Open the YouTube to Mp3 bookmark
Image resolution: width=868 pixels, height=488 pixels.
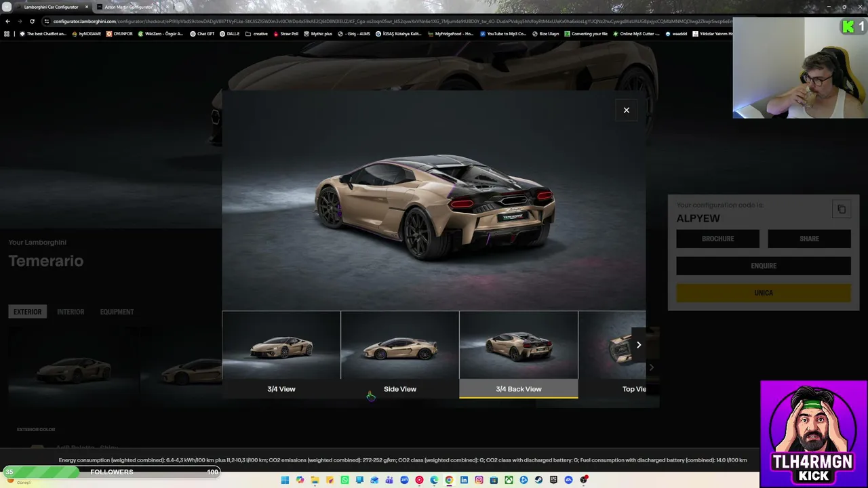pyautogui.click(x=503, y=34)
